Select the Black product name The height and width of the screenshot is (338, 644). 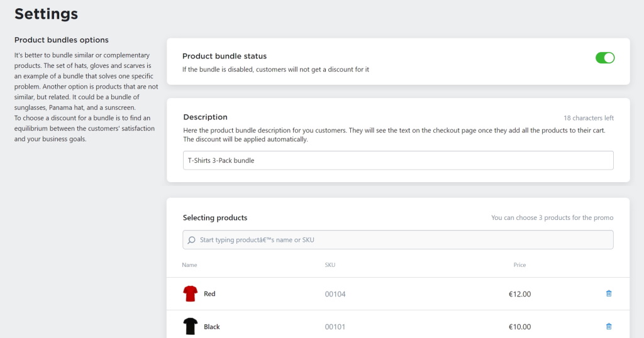point(211,327)
